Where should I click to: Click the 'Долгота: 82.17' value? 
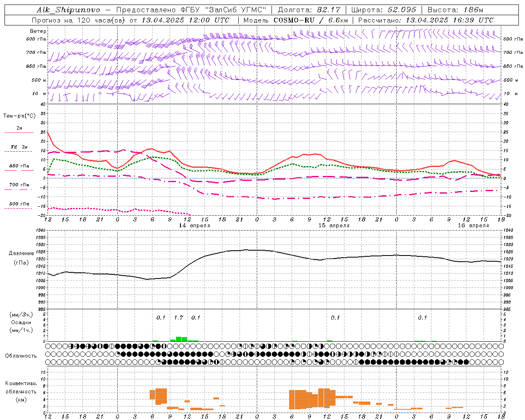[x=309, y=10]
